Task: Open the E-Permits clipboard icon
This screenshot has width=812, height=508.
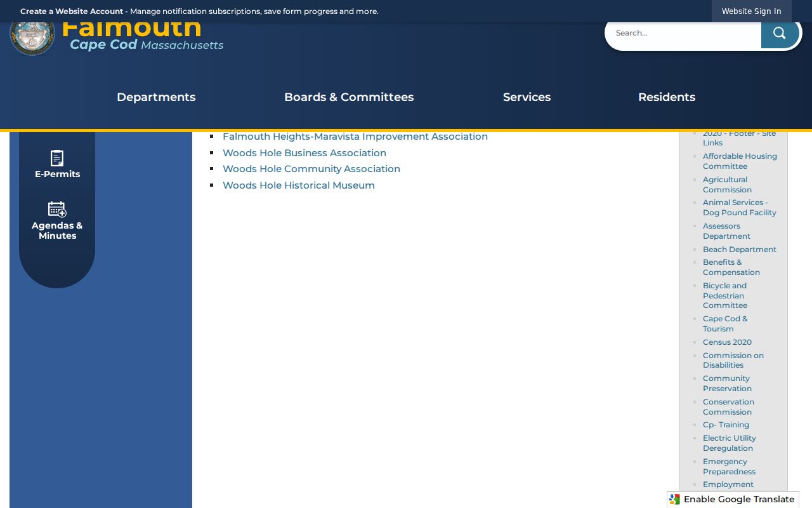Action: (x=57, y=158)
